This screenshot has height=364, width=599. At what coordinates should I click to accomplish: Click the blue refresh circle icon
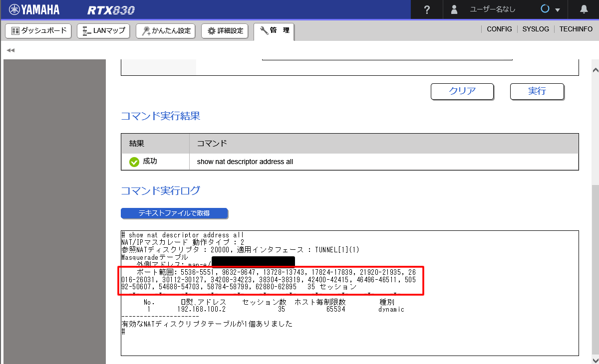(x=546, y=9)
